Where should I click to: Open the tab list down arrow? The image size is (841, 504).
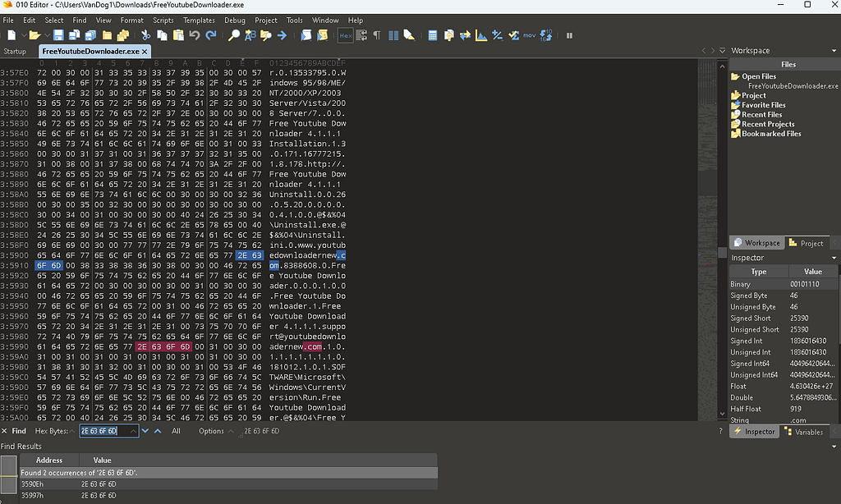723,50
